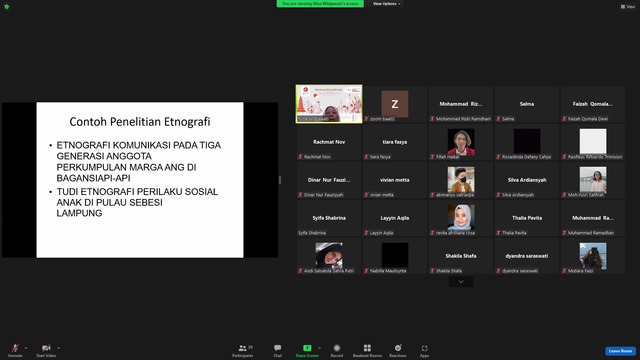640x360 pixels.
Task: Select the Pasifikus Rifloardo Trimision tile
Action: tap(593, 142)
